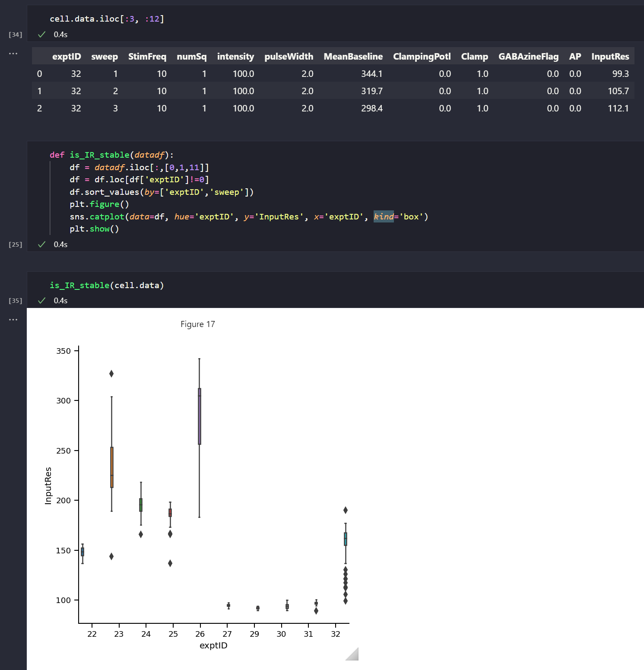Click row index 0 in the dataframe output
644x670 pixels.
click(39, 73)
